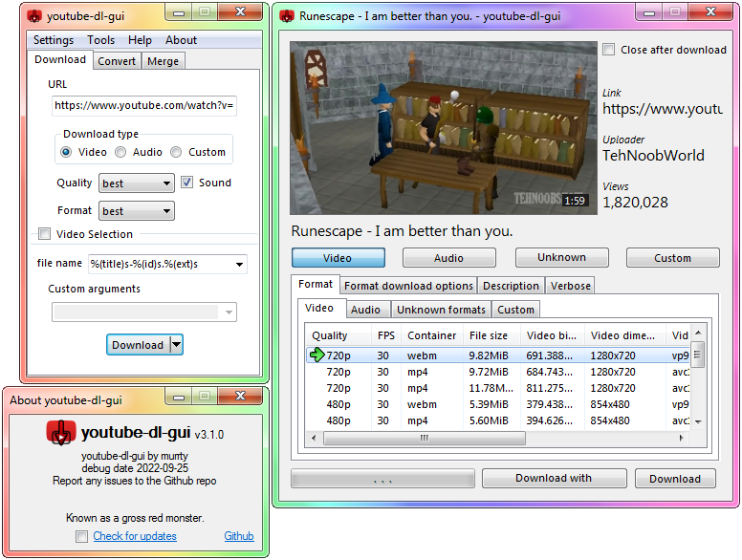Viewport: 742px width, 560px height.
Task: Open the Github link in About window
Action: click(239, 536)
